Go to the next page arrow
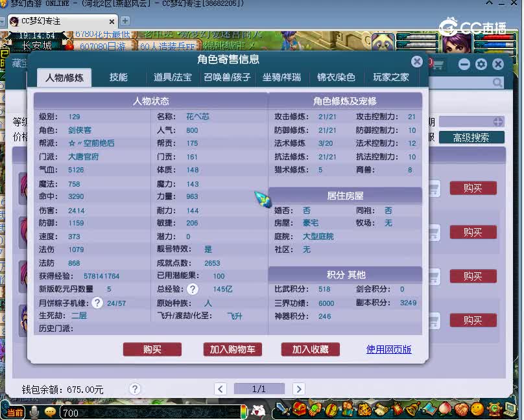The image size is (524, 420). coord(299,389)
